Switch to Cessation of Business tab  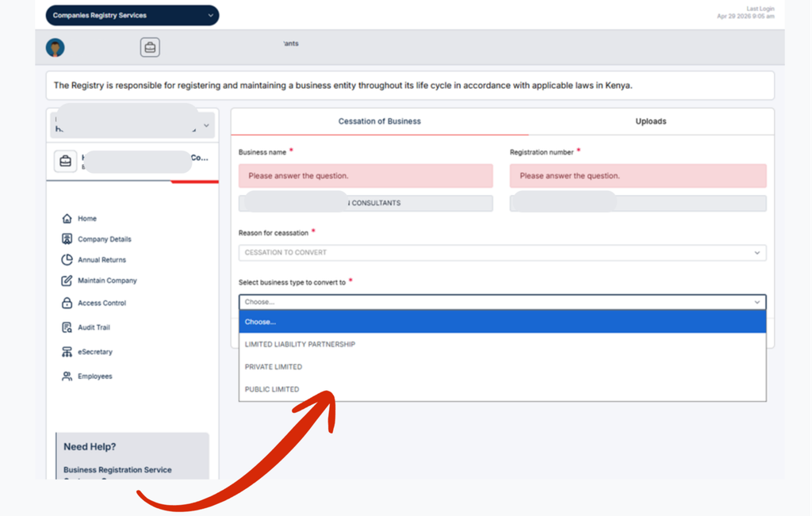point(380,121)
